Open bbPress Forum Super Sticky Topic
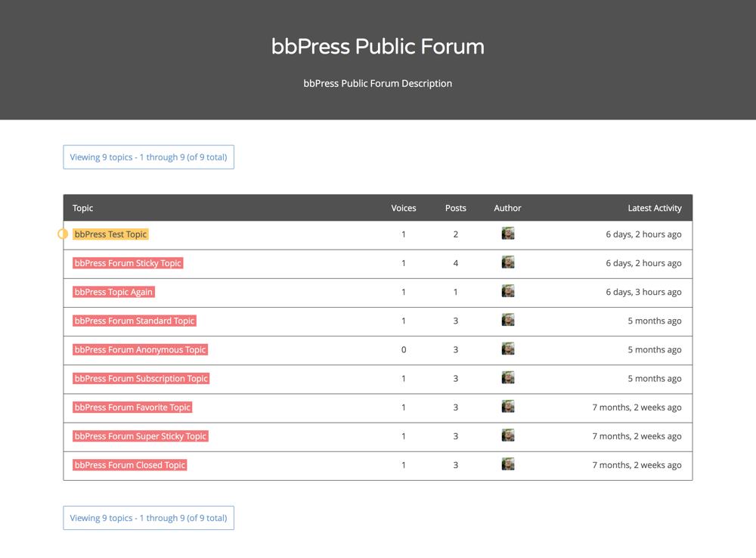 pyautogui.click(x=141, y=436)
